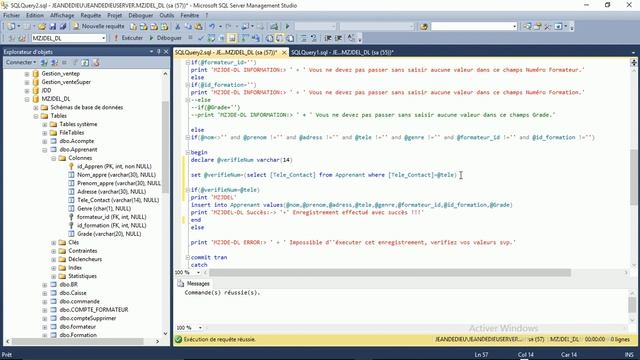Image resolution: width=640 pixels, height=360 pixels.
Task: Click the Open File folder icon
Action: point(42,27)
